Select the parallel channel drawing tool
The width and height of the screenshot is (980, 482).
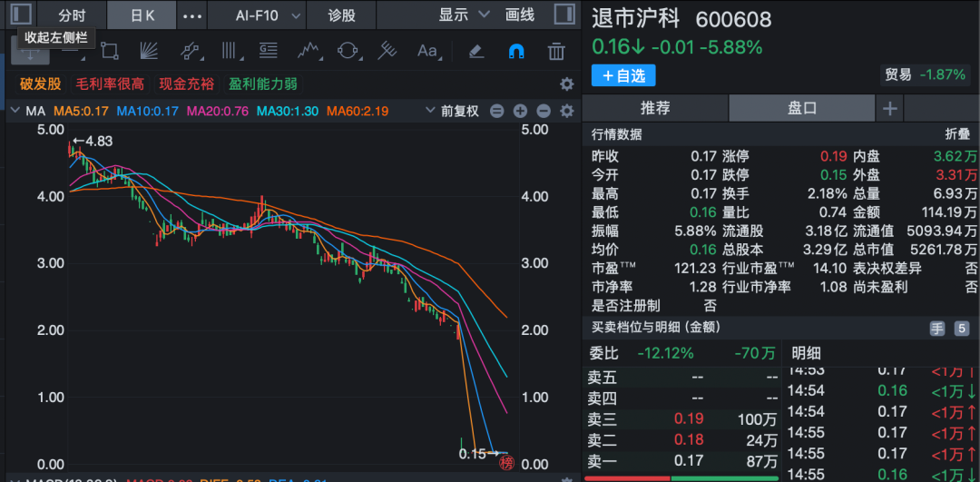(x=189, y=51)
